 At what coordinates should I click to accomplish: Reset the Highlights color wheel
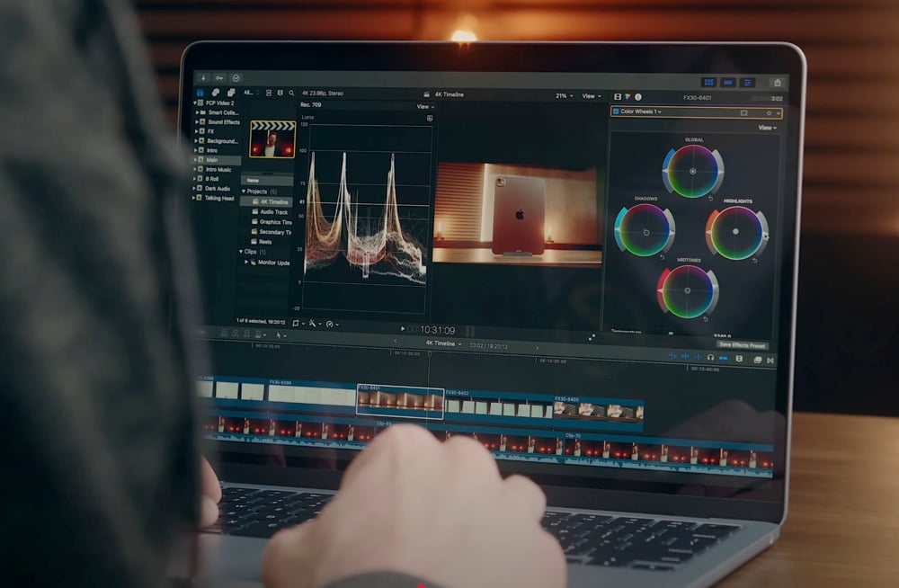755,261
